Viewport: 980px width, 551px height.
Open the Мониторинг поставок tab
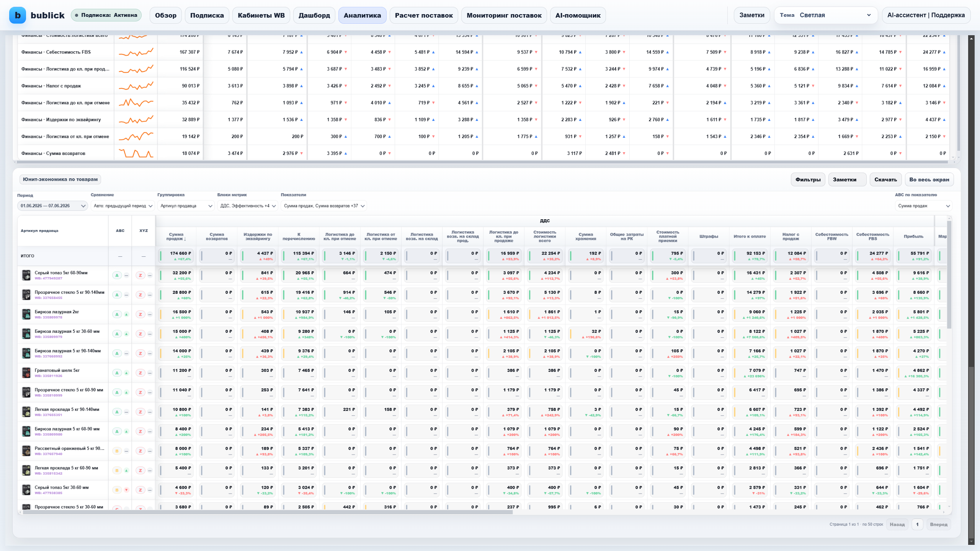[504, 15]
